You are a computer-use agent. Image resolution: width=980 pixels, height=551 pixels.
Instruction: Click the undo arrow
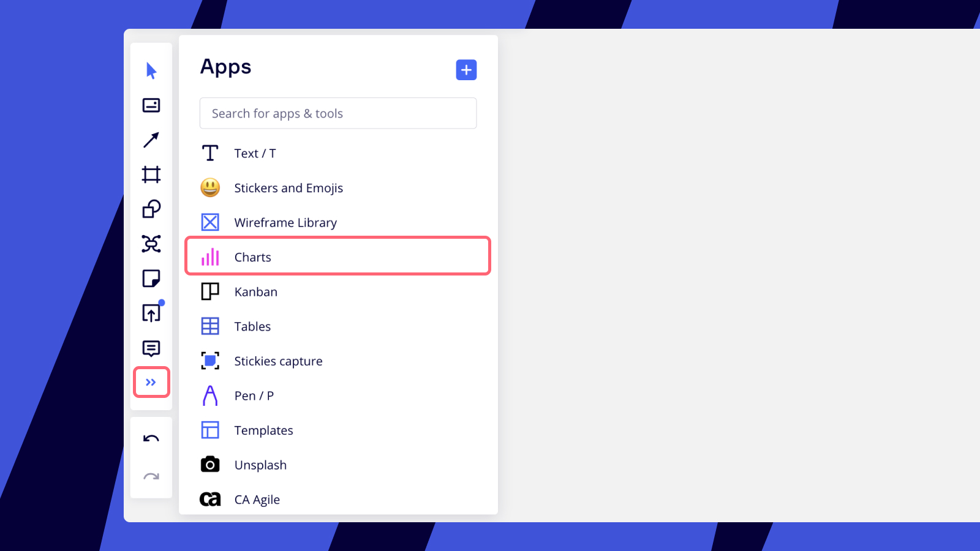point(151,439)
